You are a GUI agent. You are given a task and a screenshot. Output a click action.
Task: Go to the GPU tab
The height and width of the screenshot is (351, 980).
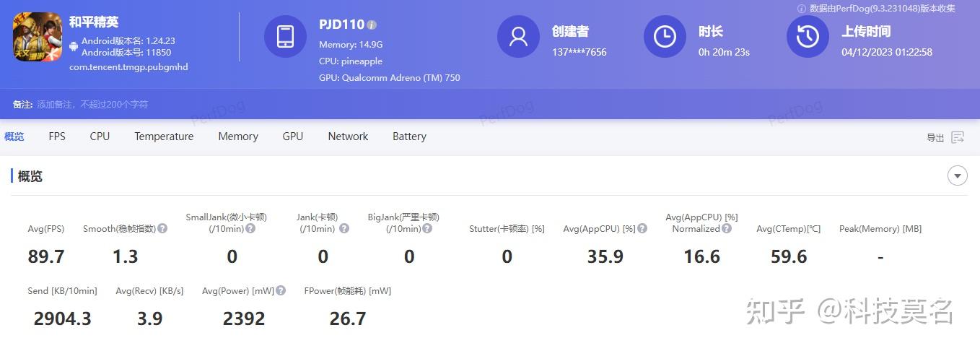click(x=293, y=136)
